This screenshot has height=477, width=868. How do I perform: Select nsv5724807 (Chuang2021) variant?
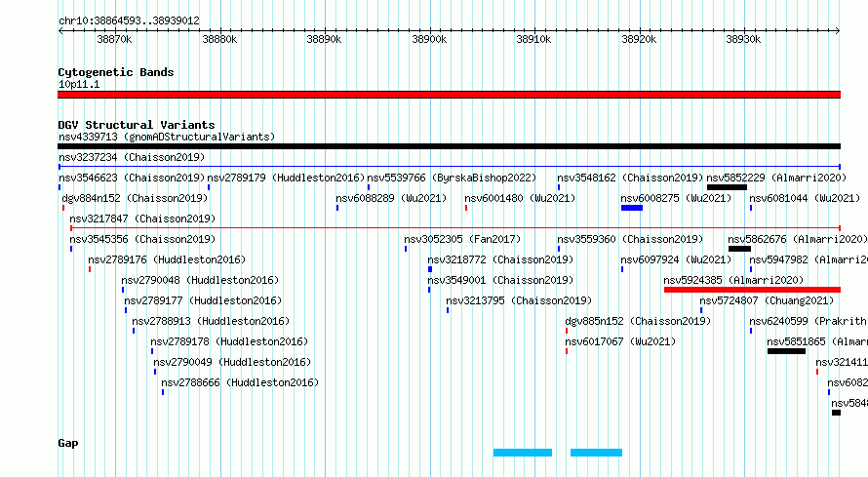click(767, 300)
